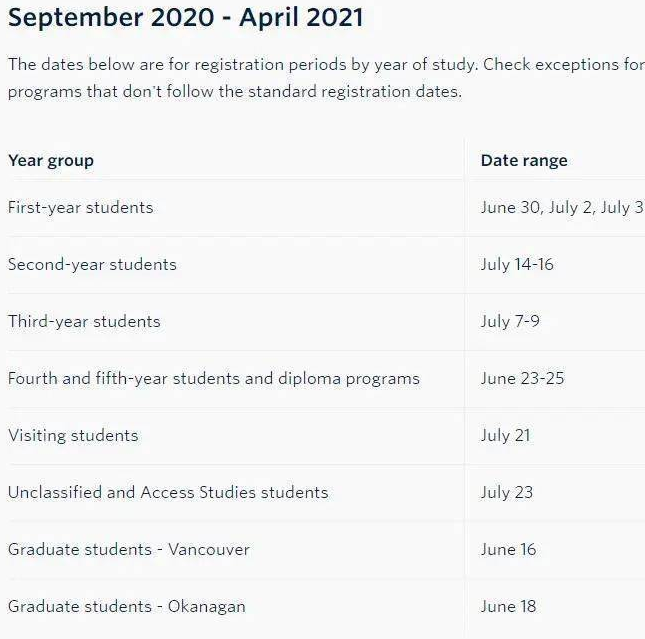Image resolution: width=645 pixels, height=639 pixels.
Task: Select the Year group column header
Action: [x=51, y=160]
